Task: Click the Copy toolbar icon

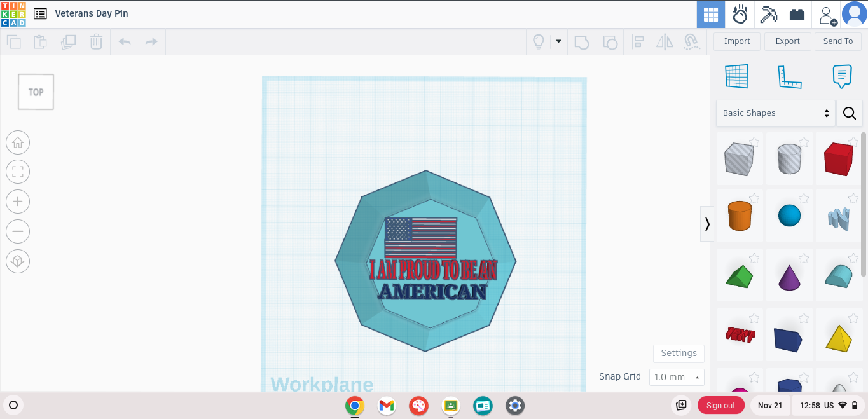Action: (13, 42)
